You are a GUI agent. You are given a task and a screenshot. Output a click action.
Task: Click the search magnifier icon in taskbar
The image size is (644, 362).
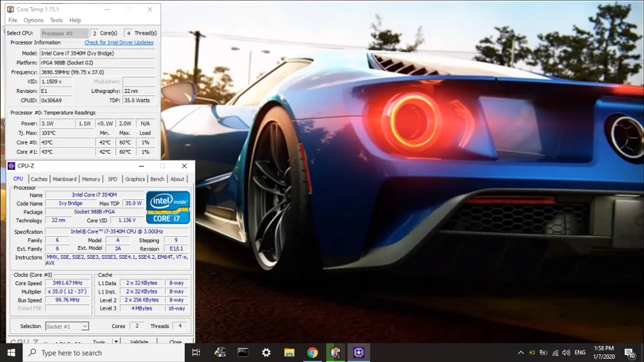(32, 352)
